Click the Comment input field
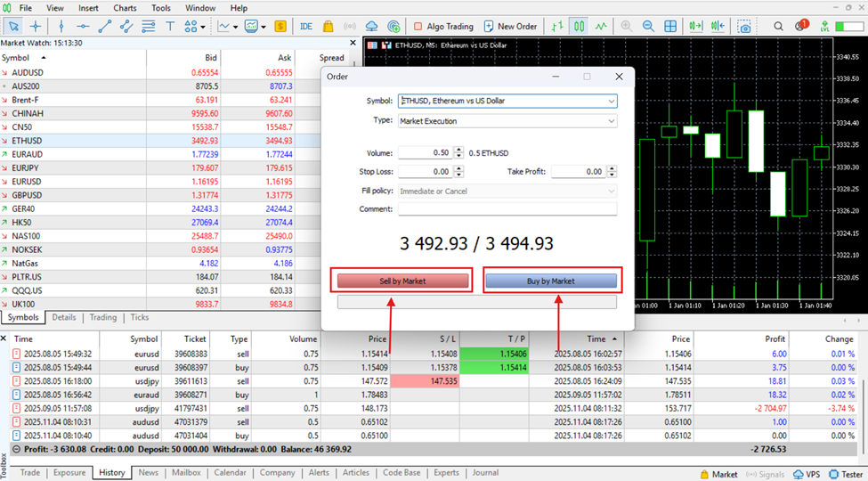 click(507, 209)
